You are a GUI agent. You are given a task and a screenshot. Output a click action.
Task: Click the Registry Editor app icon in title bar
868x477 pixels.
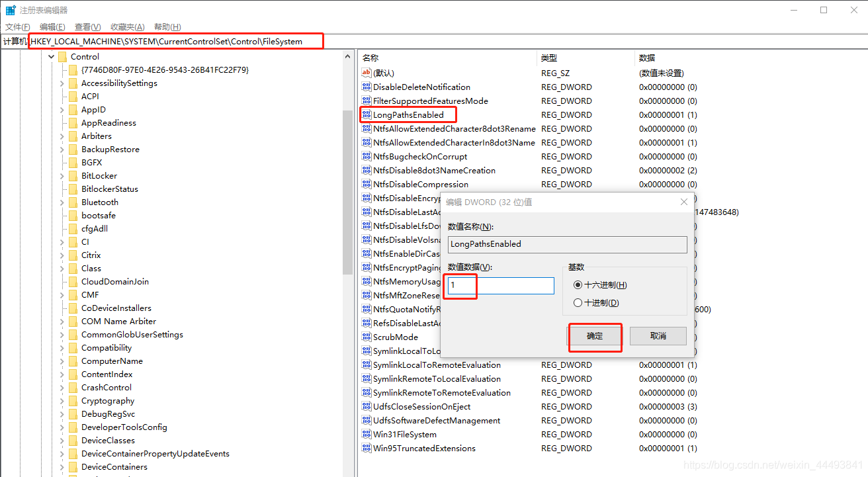click(x=11, y=10)
